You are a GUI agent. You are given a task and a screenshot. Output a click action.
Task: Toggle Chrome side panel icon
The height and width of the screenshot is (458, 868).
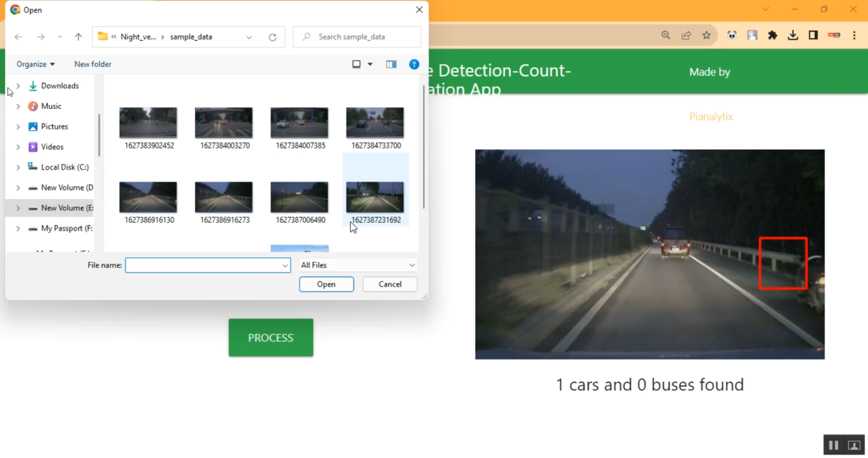click(x=813, y=35)
